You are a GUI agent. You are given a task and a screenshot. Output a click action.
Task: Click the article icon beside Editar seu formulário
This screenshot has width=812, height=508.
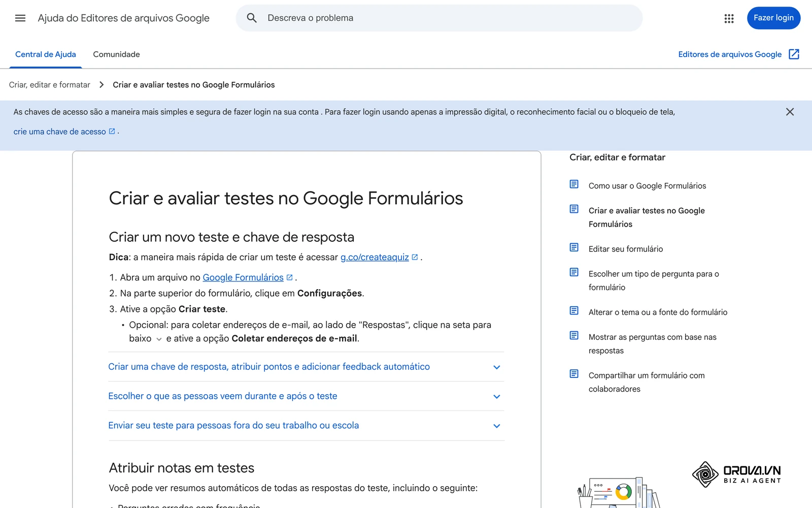tap(574, 247)
